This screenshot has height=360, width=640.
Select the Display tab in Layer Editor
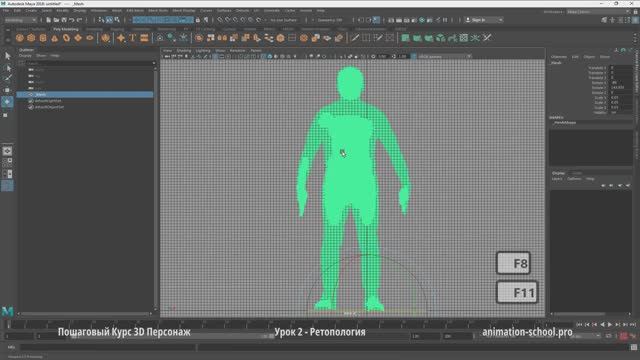[558, 173]
